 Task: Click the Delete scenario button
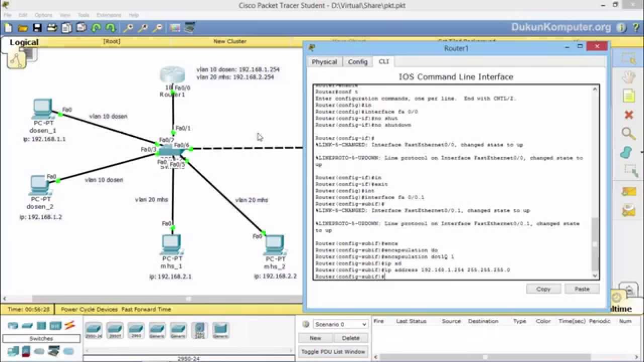click(351, 338)
